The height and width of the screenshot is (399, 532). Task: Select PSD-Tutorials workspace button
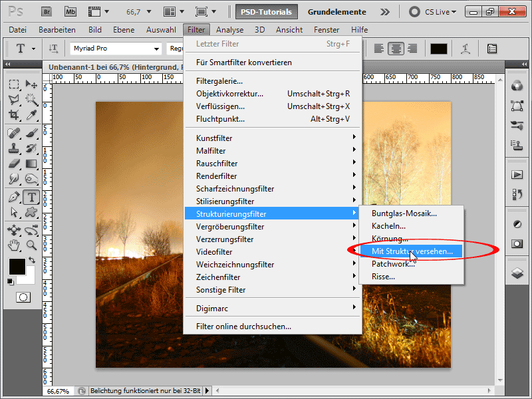pos(267,12)
